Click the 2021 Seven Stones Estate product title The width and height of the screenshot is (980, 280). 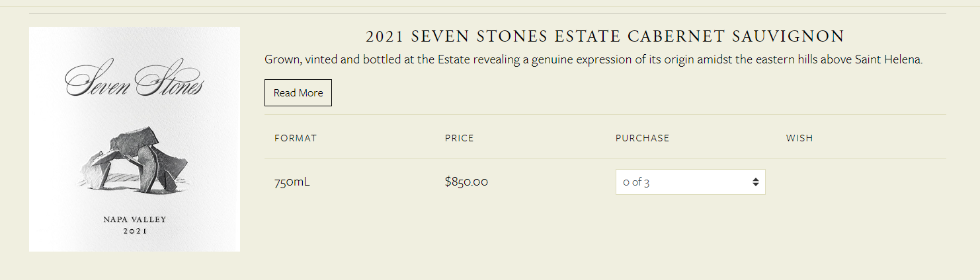point(604,36)
